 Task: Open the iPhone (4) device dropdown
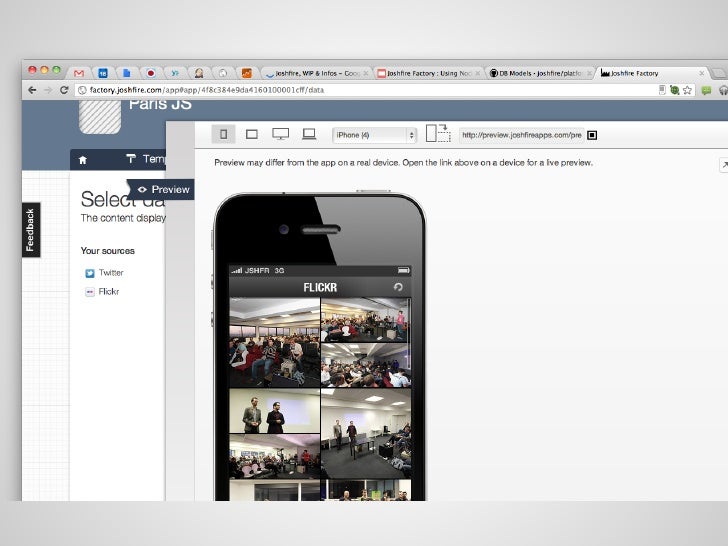tap(374, 135)
